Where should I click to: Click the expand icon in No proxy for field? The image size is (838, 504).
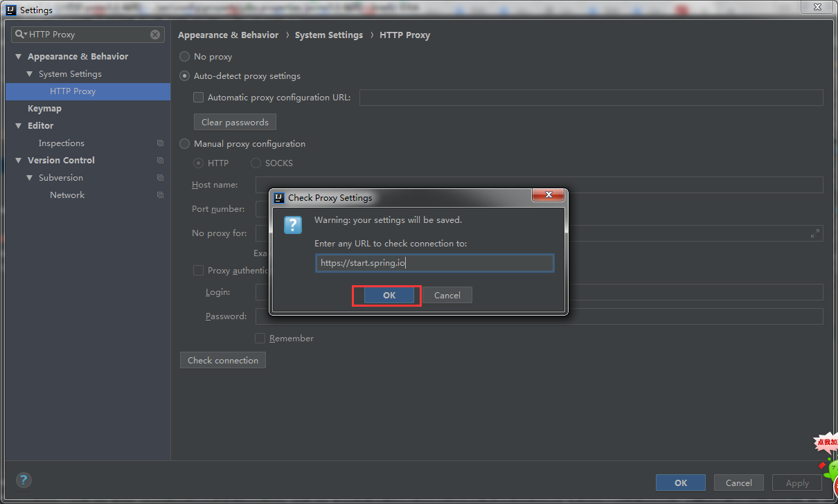pos(815,233)
